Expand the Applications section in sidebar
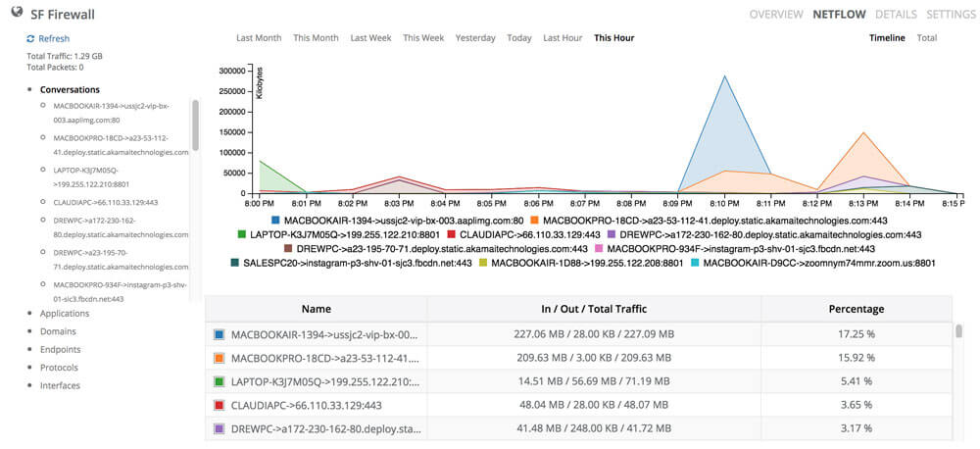 (65, 314)
